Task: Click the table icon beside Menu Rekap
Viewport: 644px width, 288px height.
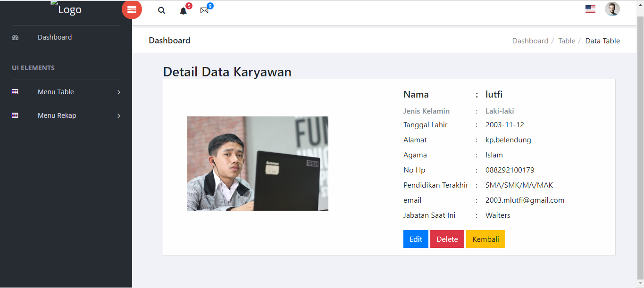Action: tap(15, 115)
